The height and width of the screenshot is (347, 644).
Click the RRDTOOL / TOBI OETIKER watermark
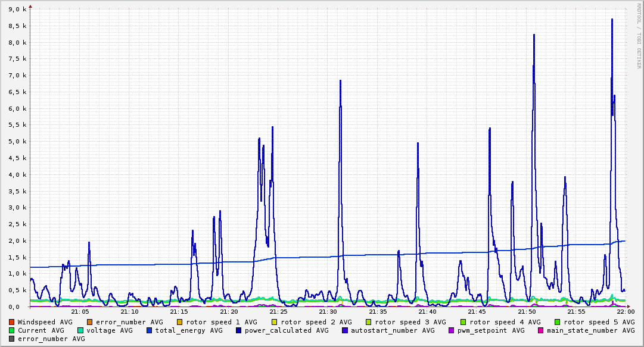coord(639,36)
